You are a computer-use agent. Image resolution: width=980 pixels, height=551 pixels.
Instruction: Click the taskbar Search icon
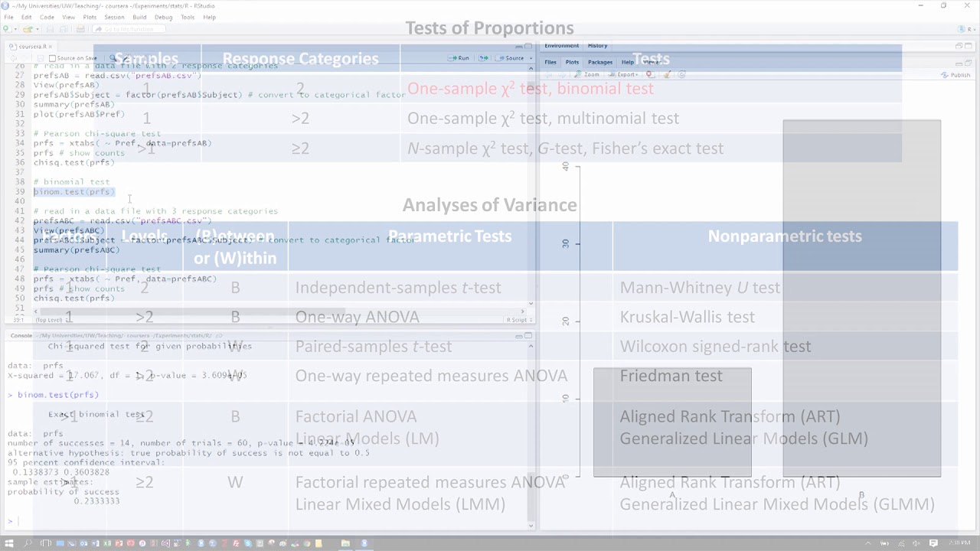coord(28,543)
